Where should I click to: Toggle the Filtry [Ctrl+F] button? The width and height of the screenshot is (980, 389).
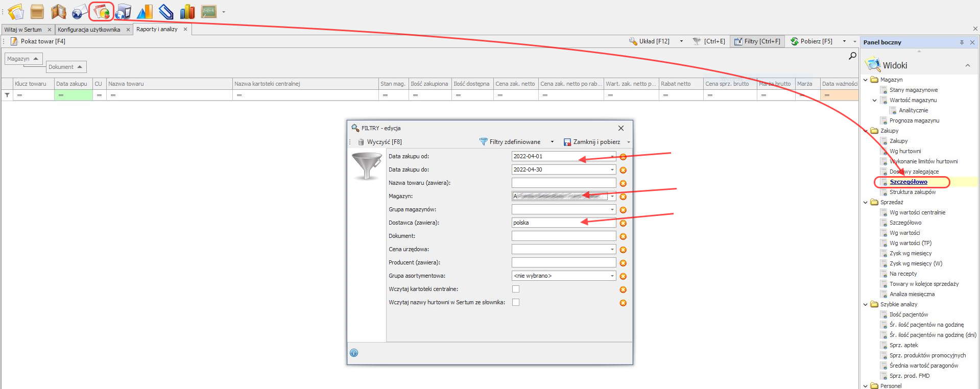(x=757, y=41)
